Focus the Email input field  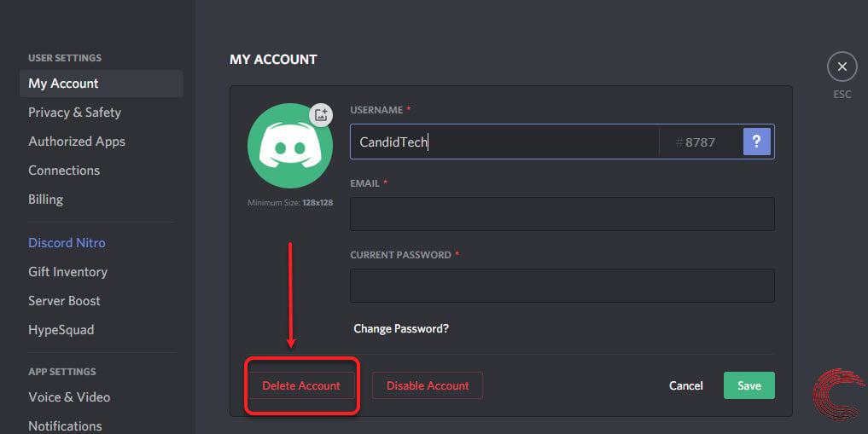pos(562,214)
